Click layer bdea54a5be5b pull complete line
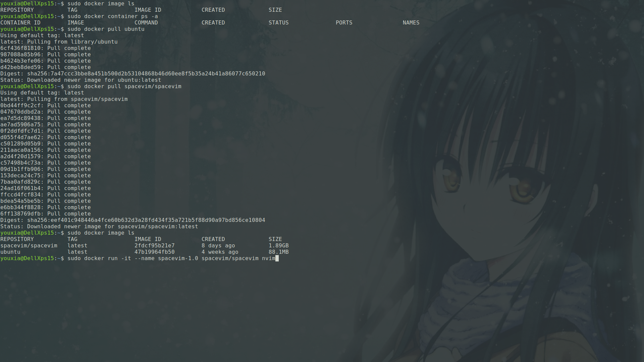The width and height of the screenshot is (644, 362). pyautogui.click(x=46, y=201)
